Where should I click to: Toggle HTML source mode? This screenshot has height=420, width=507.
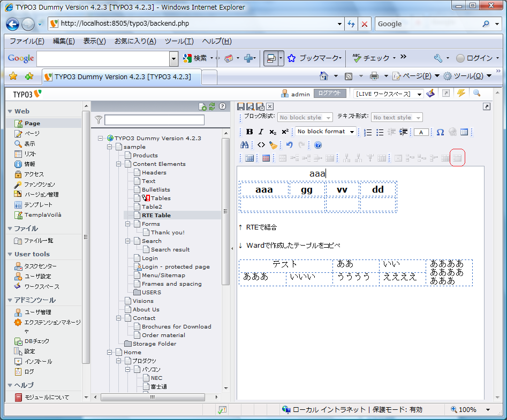[261, 145]
